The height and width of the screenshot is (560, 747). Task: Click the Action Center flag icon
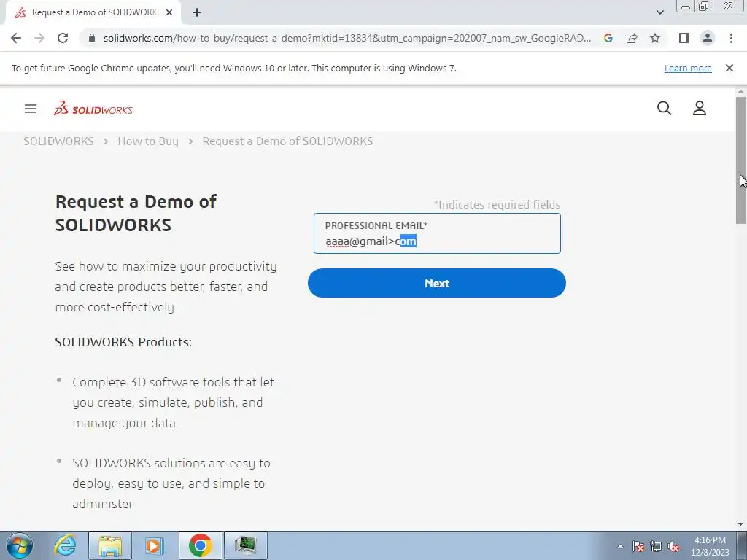638,546
